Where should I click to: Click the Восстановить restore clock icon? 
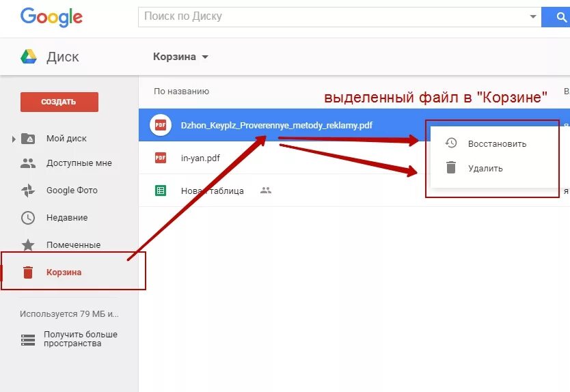[451, 143]
